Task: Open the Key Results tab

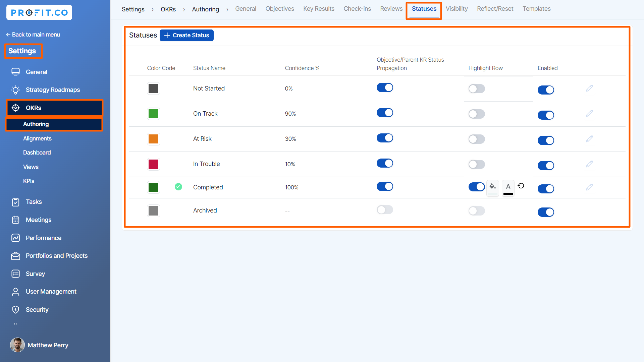Action: (319, 9)
